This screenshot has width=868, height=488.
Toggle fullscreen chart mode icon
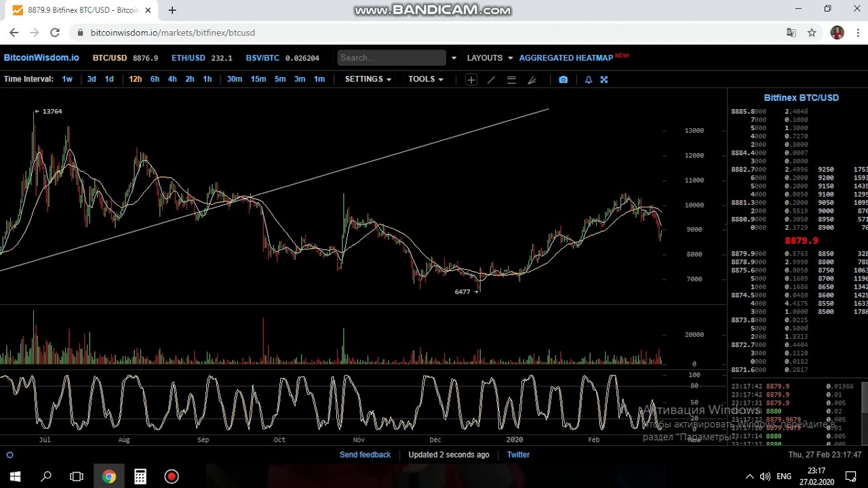tap(604, 79)
